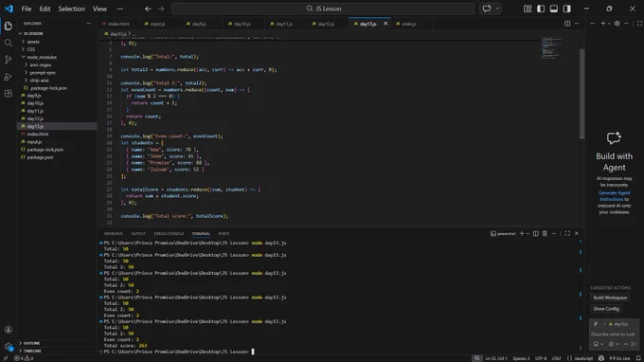The image size is (644, 362).
Task: Click the code minimap preview
Action: point(551,47)
